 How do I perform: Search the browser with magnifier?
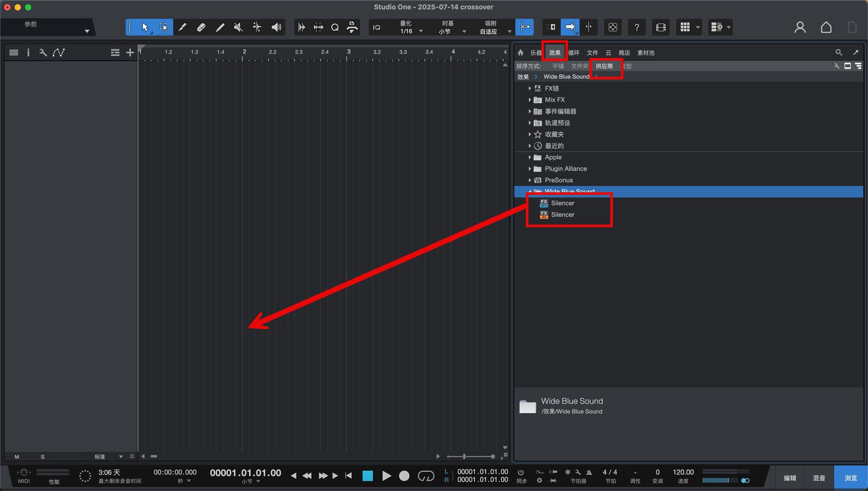(839, 52)
